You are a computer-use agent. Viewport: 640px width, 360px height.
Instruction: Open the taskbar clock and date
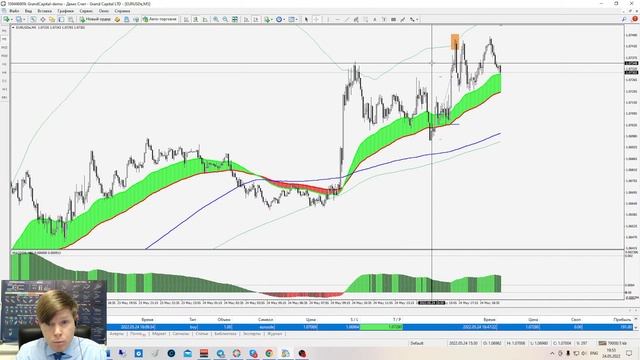(x=611, y=353)
